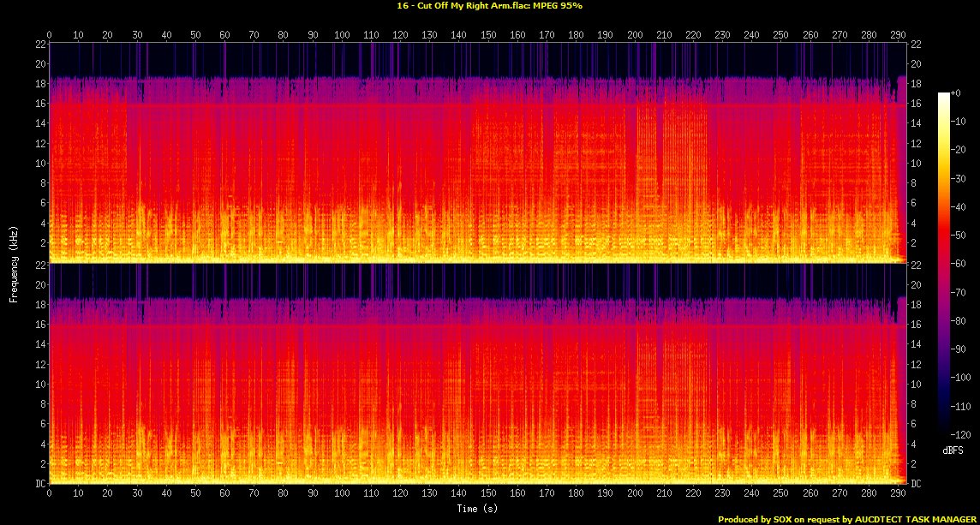The height and width of the screenshot is (525, 980).
Task: Click the "DC" label at the bottom-left axis
Action: (39, 484)
